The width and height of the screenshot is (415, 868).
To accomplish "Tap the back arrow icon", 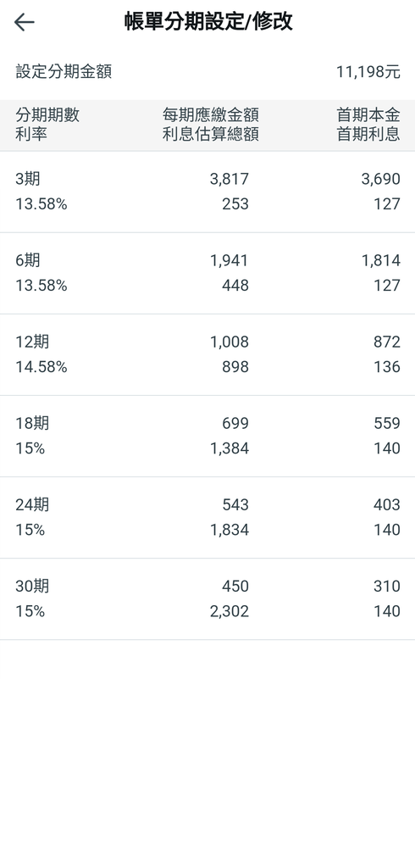I will (x=25, y=22).
